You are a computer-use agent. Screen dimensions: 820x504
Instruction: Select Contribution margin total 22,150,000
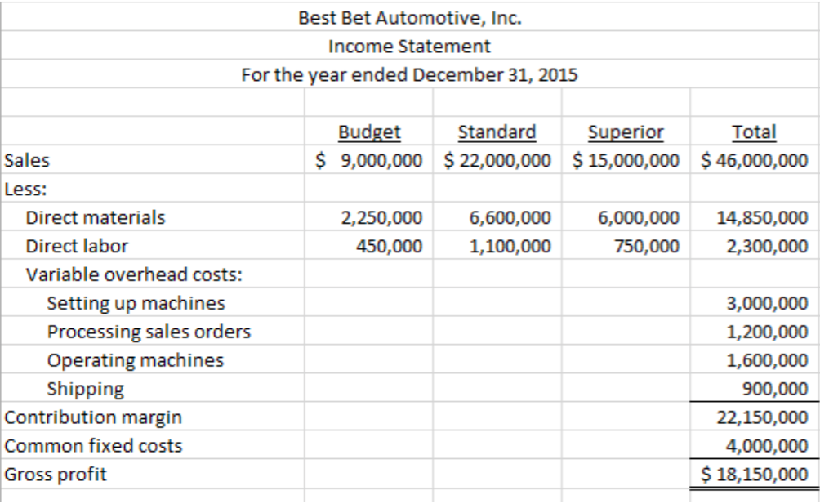pos(763,417)
